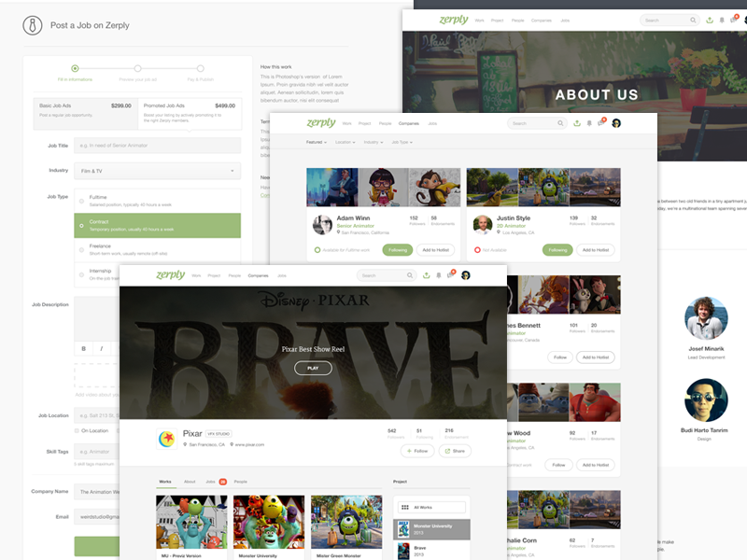Select the Contract job type radio
The width and height of the screenshot is (747, 560).
pos(81,226)
